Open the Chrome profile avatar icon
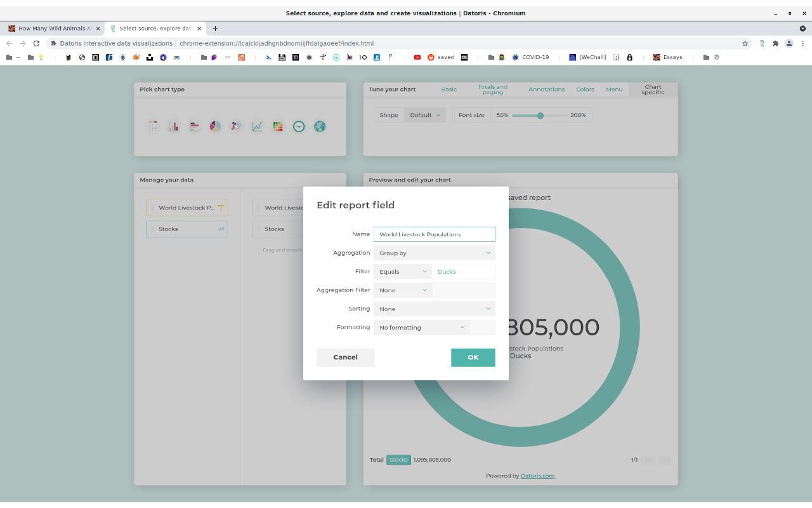 tap(789, 43)
